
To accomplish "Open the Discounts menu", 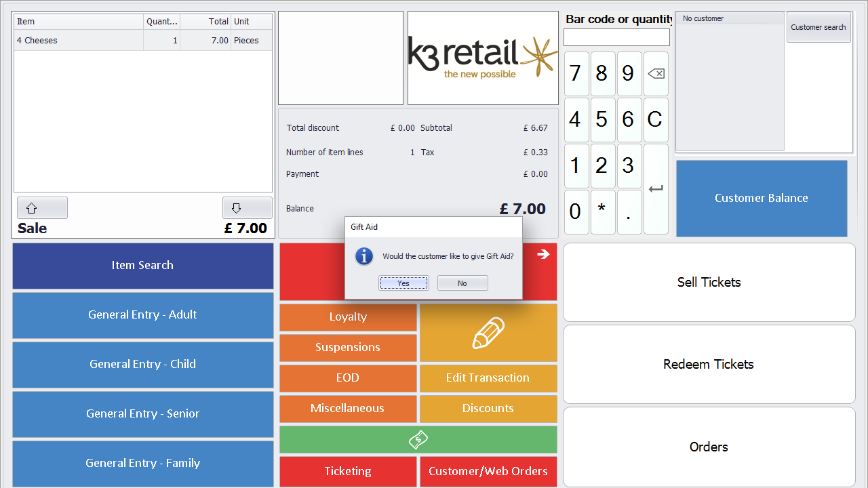I will point(488,409).
